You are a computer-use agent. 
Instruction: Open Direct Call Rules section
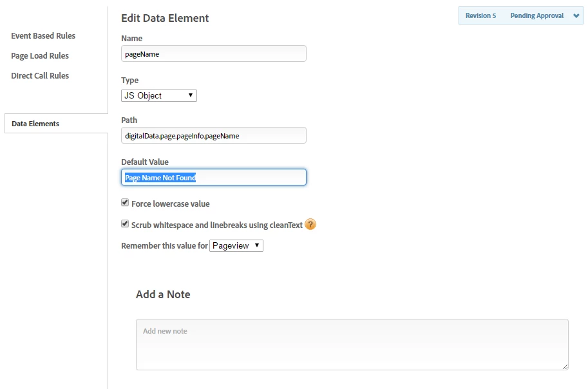tap(40, 76)
